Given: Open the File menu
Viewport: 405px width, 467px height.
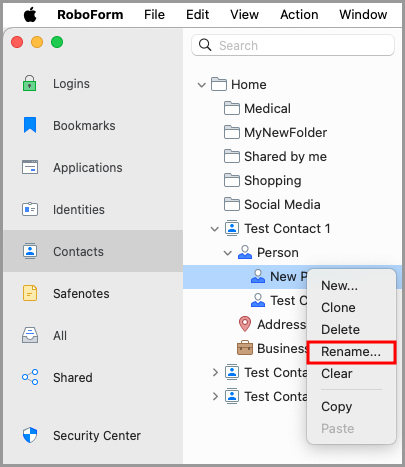Looking at the screenshot, I should point(154,15).
